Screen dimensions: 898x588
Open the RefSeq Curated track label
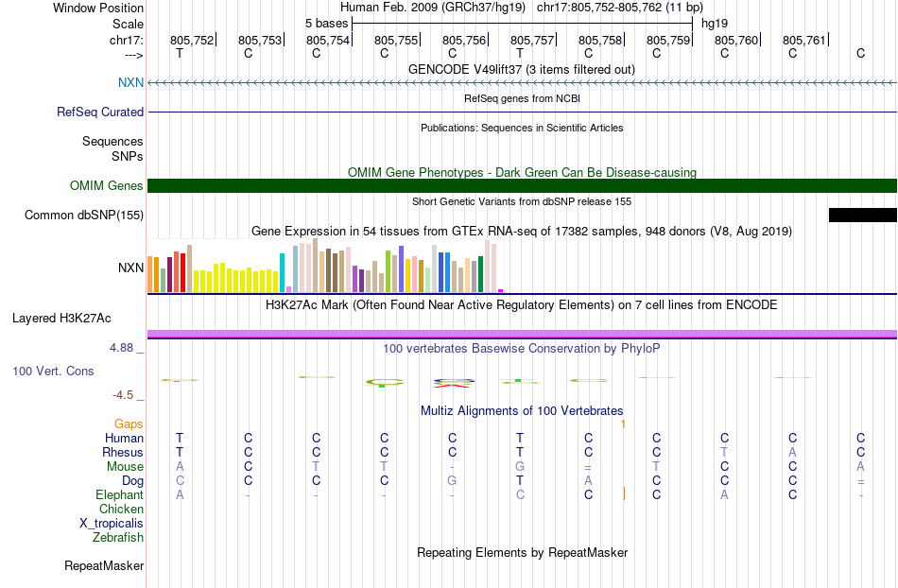[x=99, y=112]
